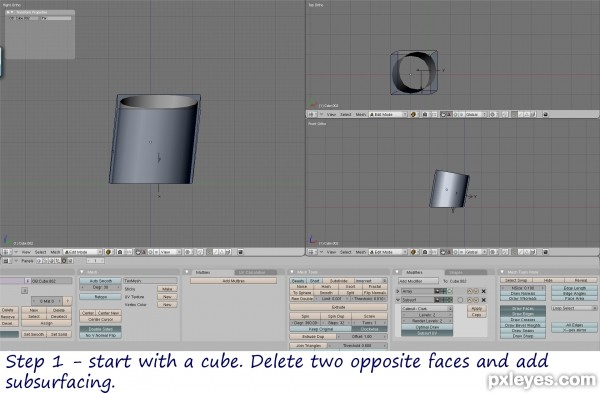Adjust the Subsurf Levels slider
This screenshot has width=600, height=393.
pos(427,315)
